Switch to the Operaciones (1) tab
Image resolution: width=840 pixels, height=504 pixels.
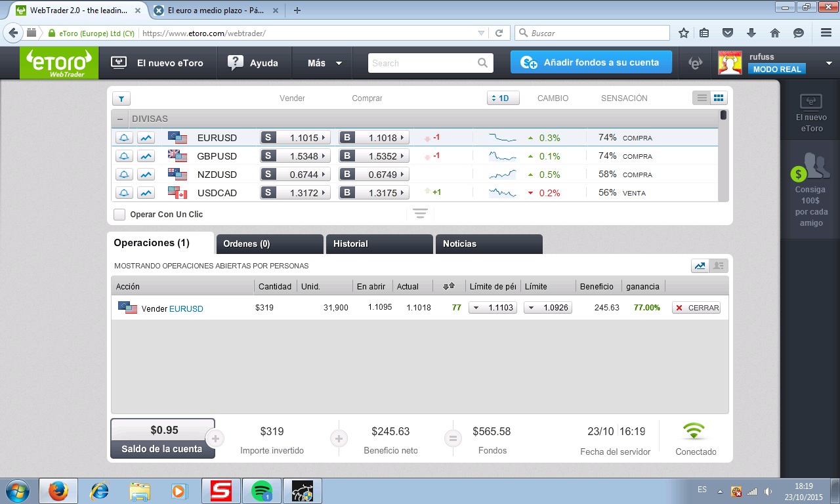pos(160,243)
